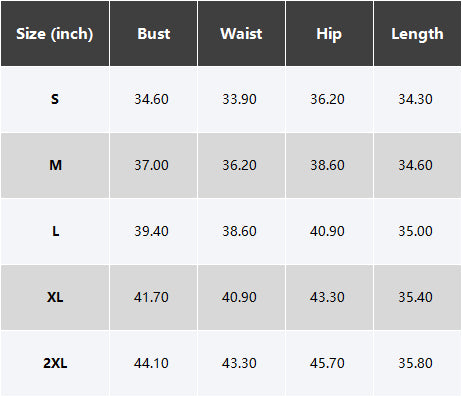Click the M size row label

pyautogui.click(x=55, y=165)
